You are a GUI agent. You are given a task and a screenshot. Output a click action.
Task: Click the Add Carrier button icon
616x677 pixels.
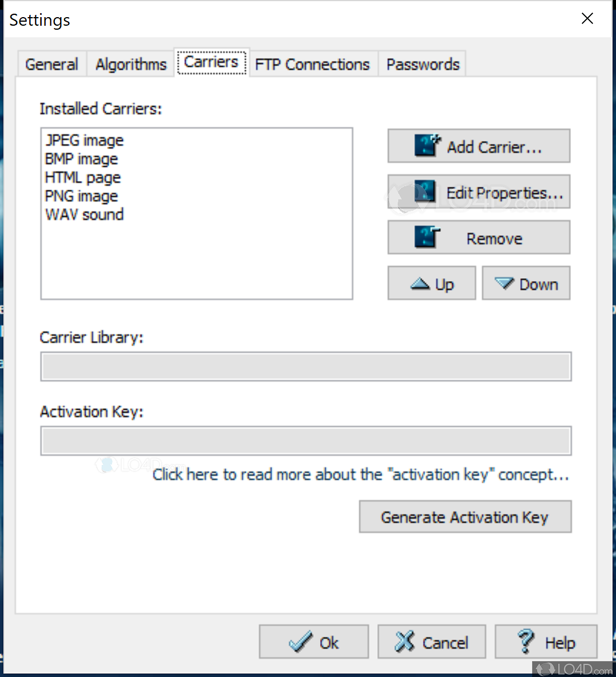point(427,146)
